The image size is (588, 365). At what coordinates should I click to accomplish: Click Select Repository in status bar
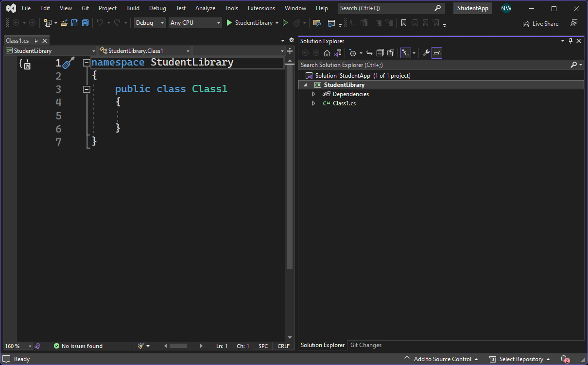519,359
